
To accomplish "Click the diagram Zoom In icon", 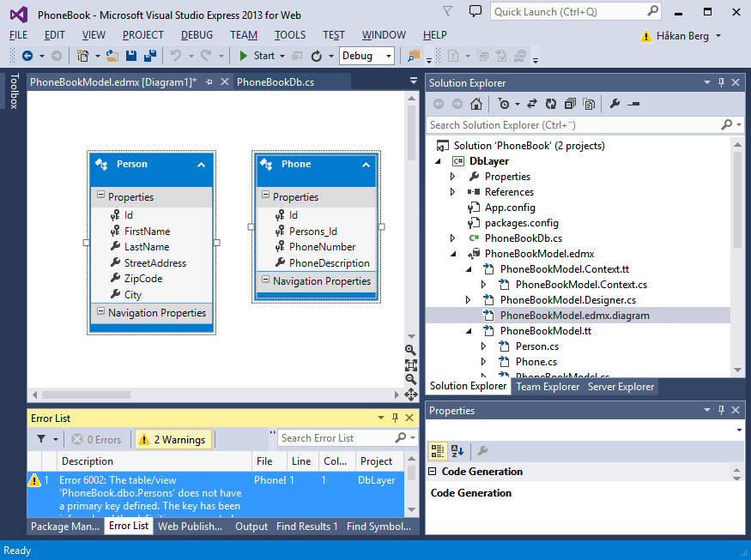I will click(410, 350).
